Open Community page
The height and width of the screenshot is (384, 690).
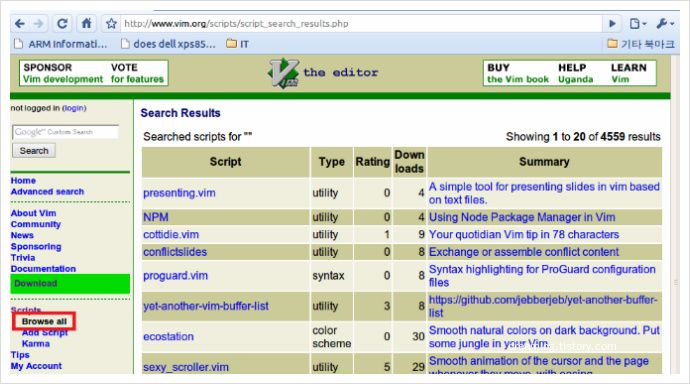click(x=36, y=224)
